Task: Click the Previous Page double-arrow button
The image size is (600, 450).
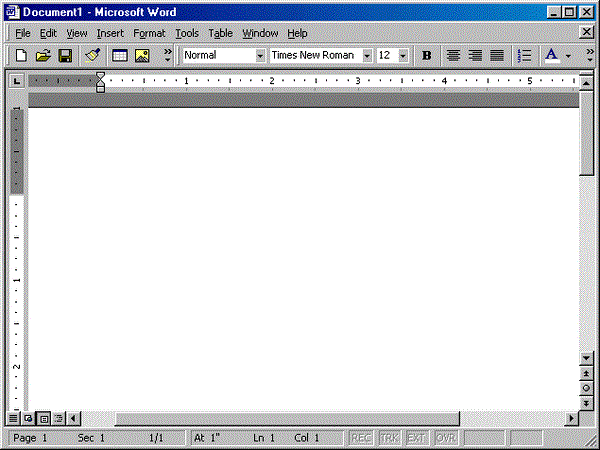Action: tap(586, 373)
